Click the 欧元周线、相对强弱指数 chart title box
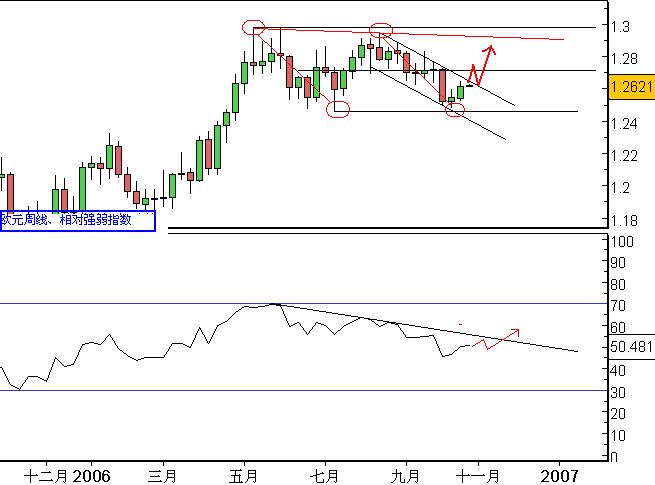655x485 pixels. tap(78, 221)
